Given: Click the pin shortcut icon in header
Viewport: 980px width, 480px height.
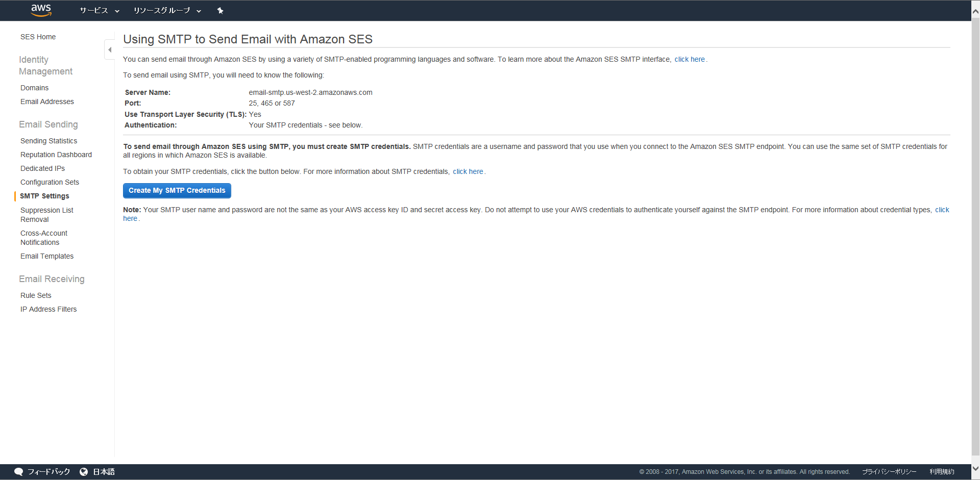Looking at the screenshot, I should 220,11.
